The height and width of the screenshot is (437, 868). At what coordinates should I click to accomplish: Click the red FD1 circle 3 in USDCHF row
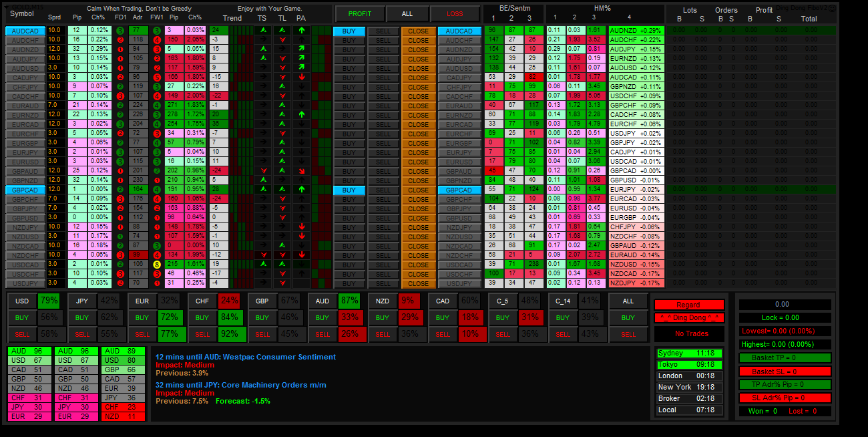tap(120, 274)
